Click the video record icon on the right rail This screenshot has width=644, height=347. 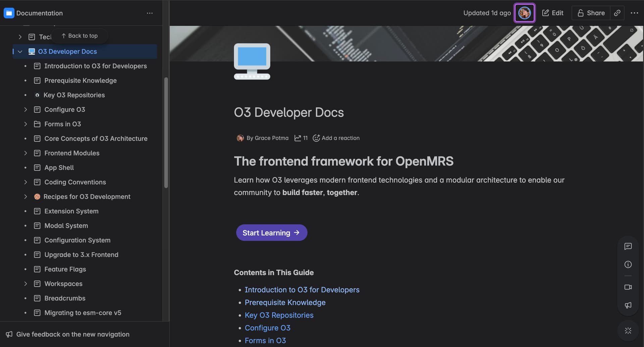pos(628,287)
